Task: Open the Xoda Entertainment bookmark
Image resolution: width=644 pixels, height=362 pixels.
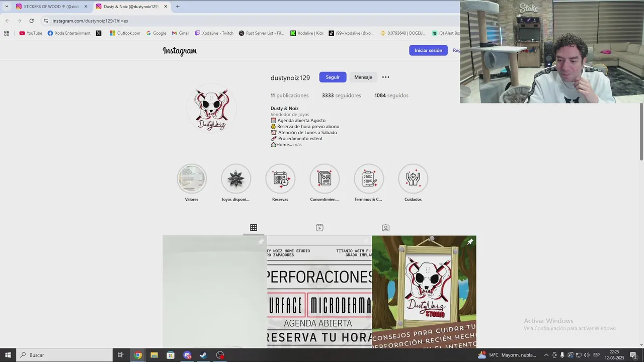Action: [69, 33]
